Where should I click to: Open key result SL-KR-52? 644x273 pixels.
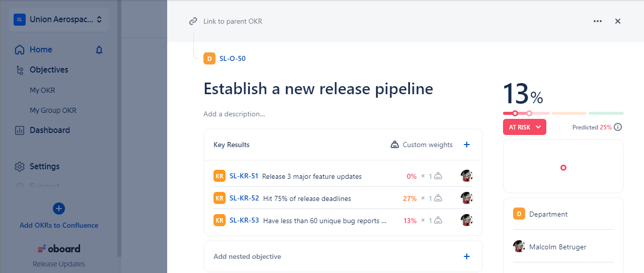click(x=244, y=198)
